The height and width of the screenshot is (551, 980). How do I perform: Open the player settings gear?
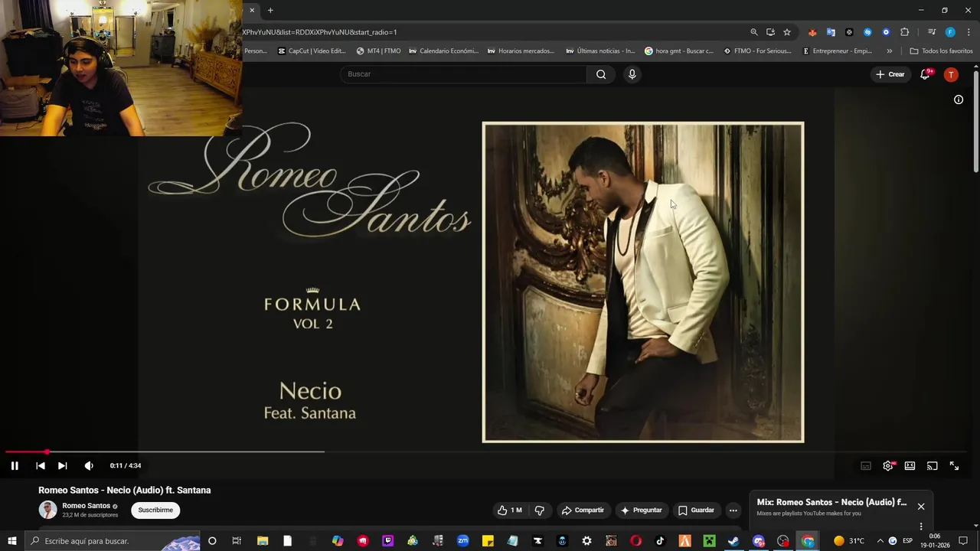coord(888,465)
